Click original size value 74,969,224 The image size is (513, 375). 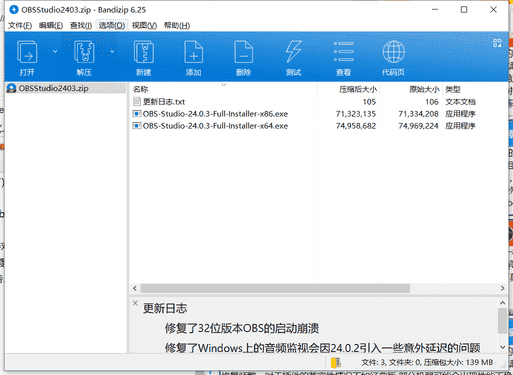click(418, 126)
